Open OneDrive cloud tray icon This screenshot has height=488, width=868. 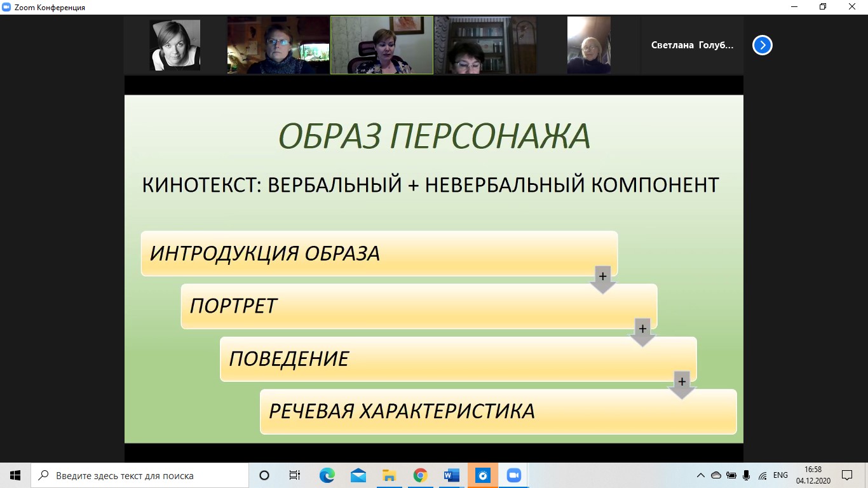point(716,475)
